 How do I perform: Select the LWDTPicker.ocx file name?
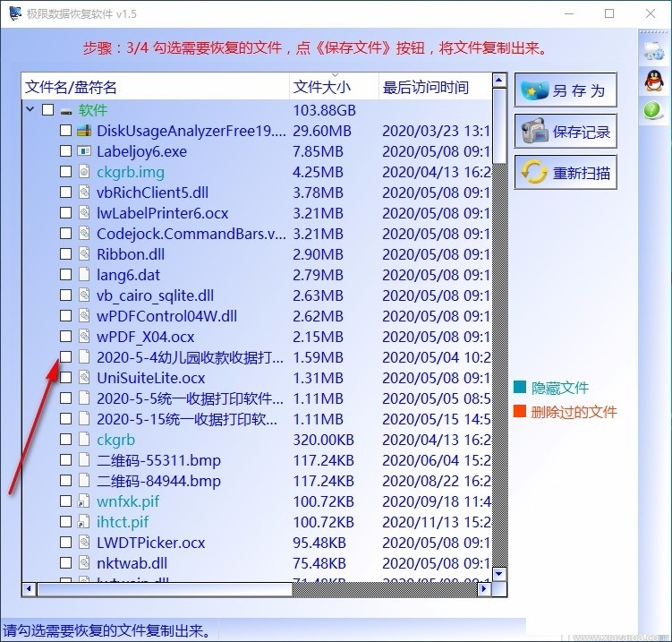click(151, 543)
